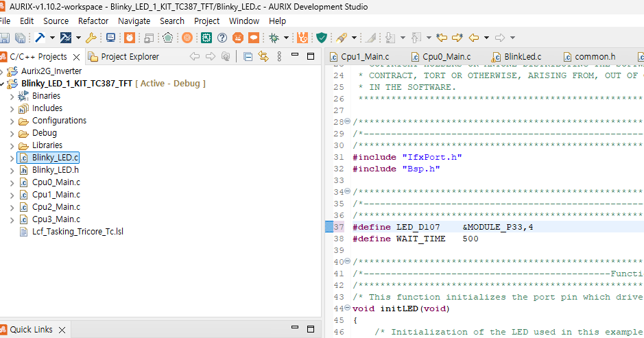Viewport: 644px width, 338px height.
Task: Click the yellow wrench toolbar icon
Action: point(91,38)
